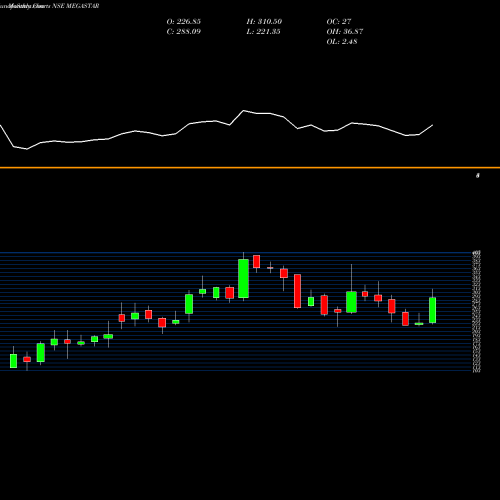Click the peak of the white indicator line
500x500 pixels.
244,110
